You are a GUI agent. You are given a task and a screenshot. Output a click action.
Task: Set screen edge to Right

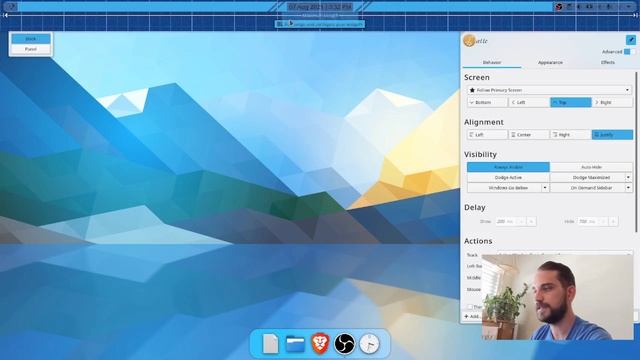pos(612,102)
